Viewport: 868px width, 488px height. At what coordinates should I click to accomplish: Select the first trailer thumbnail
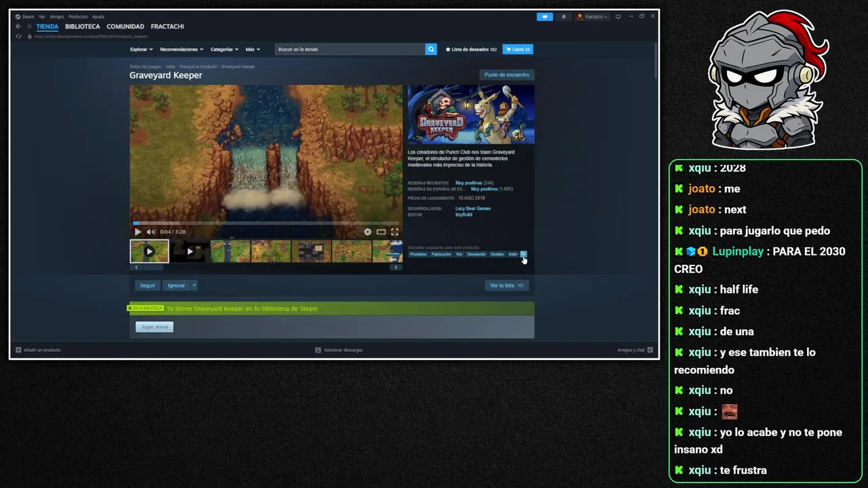(x=149, y=251)
